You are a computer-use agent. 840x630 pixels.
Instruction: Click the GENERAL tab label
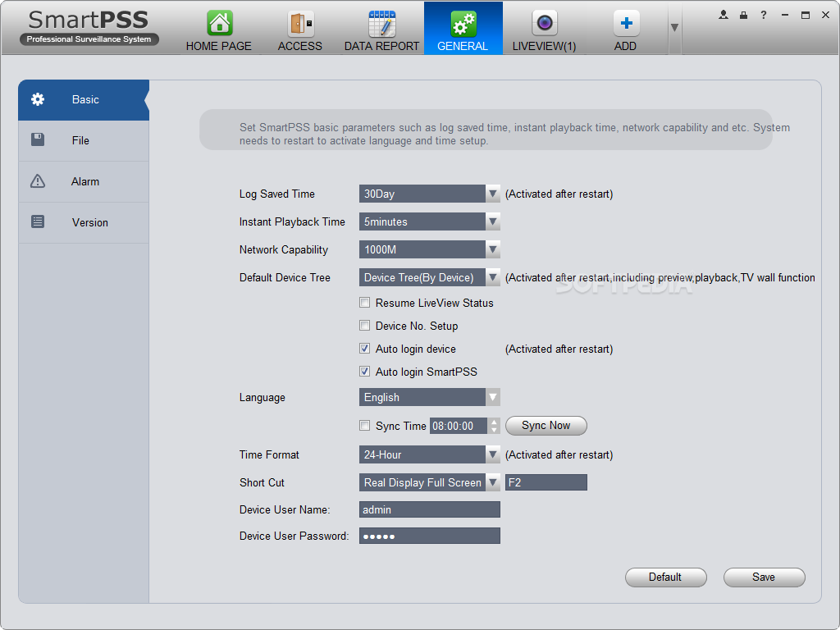click(463, 46)
